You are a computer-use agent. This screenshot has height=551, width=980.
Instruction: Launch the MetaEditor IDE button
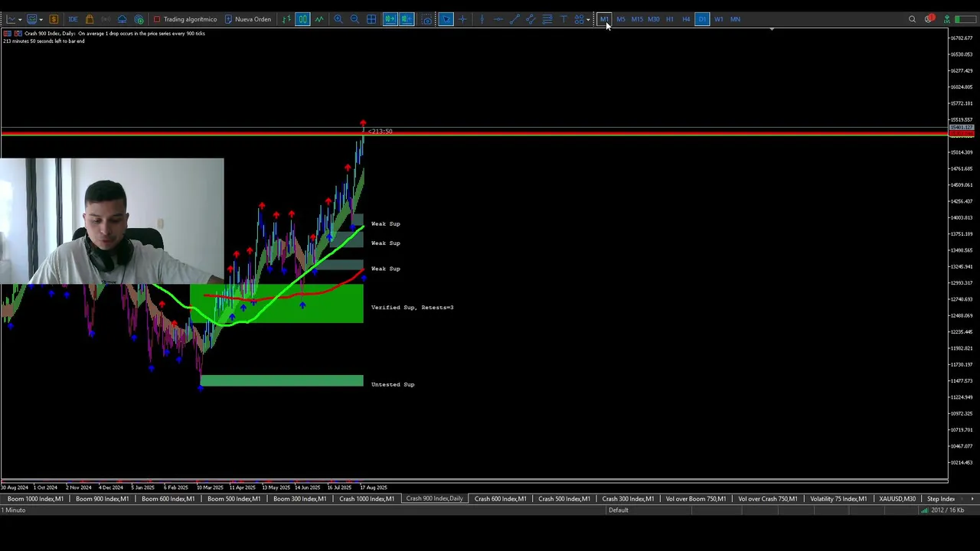click(x=73, y=19)
